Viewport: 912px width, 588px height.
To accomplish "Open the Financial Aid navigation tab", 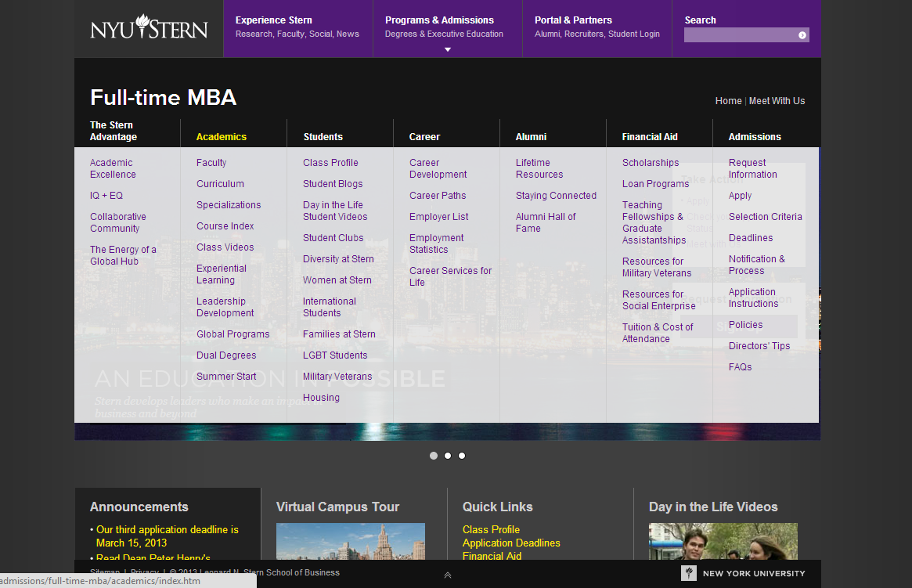I will click(650, 137).
